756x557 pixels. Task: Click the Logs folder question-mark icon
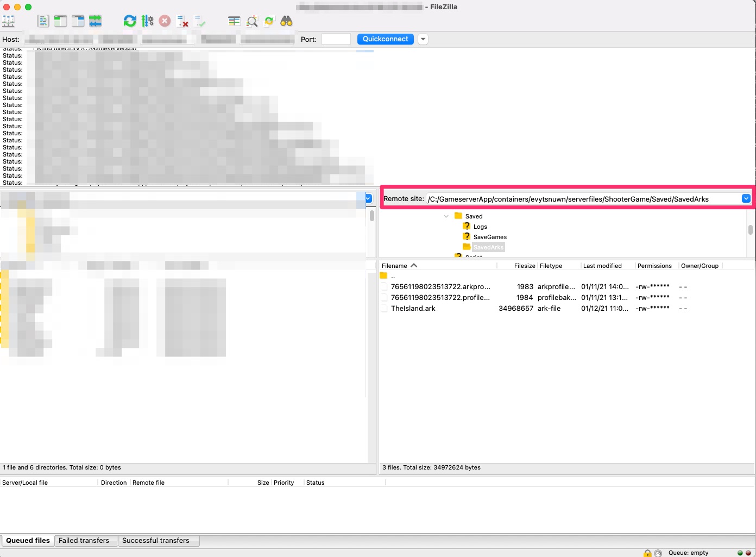click(x=467, y=226)
